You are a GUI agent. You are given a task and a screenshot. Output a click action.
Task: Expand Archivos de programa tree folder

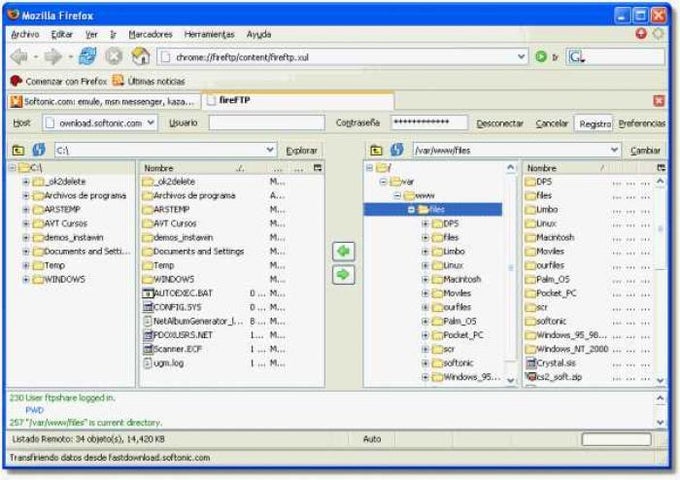click(x=26, y=196)
